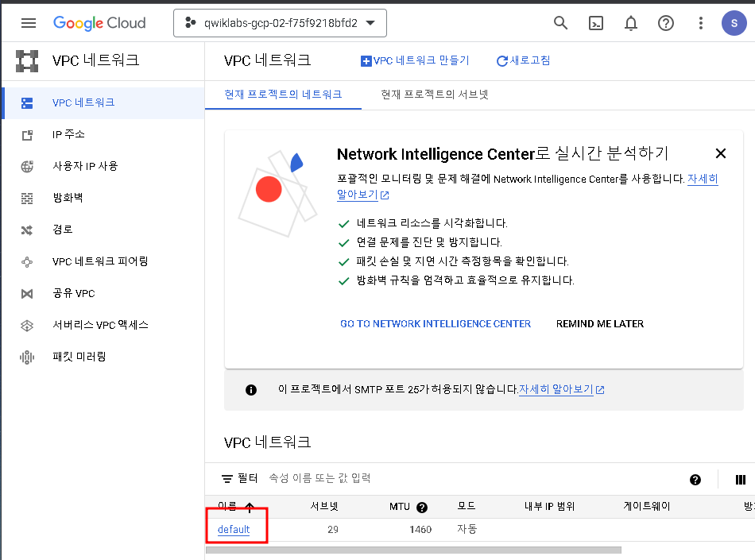This screenshot has height=560, width=755.
Task: Open 패킷 미러링 in the sidebar
Action: click(103, 357)
